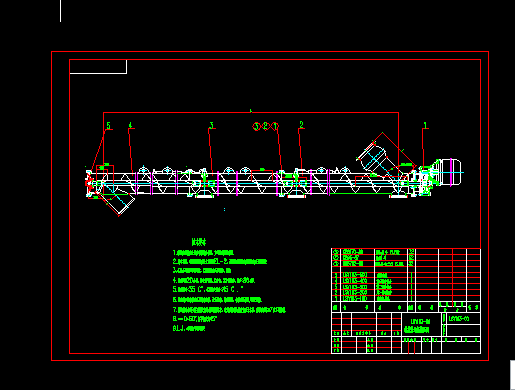The image size is (515, 390).
Task: Select the technical requirements heading text
Action: [199, 242]
